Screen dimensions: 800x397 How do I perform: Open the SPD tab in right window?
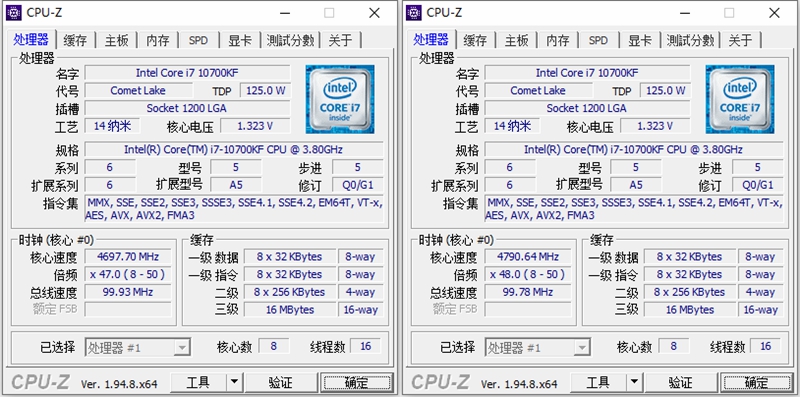pos(598,40)
